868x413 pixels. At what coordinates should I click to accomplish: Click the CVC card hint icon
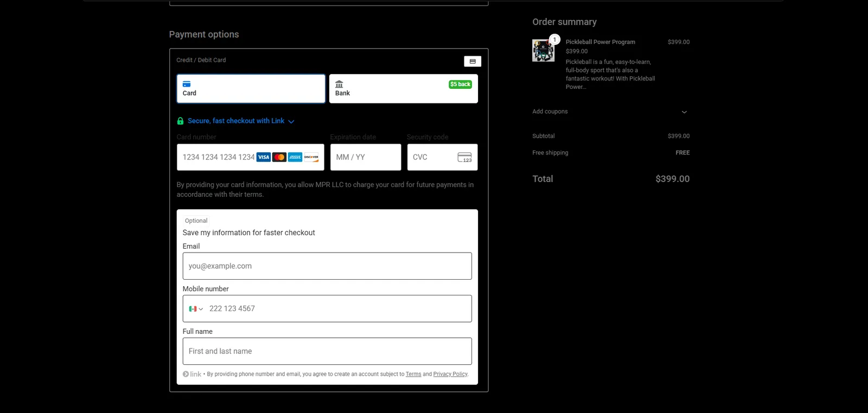click(465, 157)
